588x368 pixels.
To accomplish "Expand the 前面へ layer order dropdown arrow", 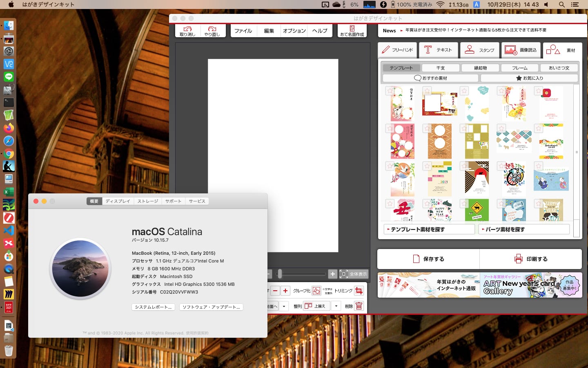I will point(284,306).
